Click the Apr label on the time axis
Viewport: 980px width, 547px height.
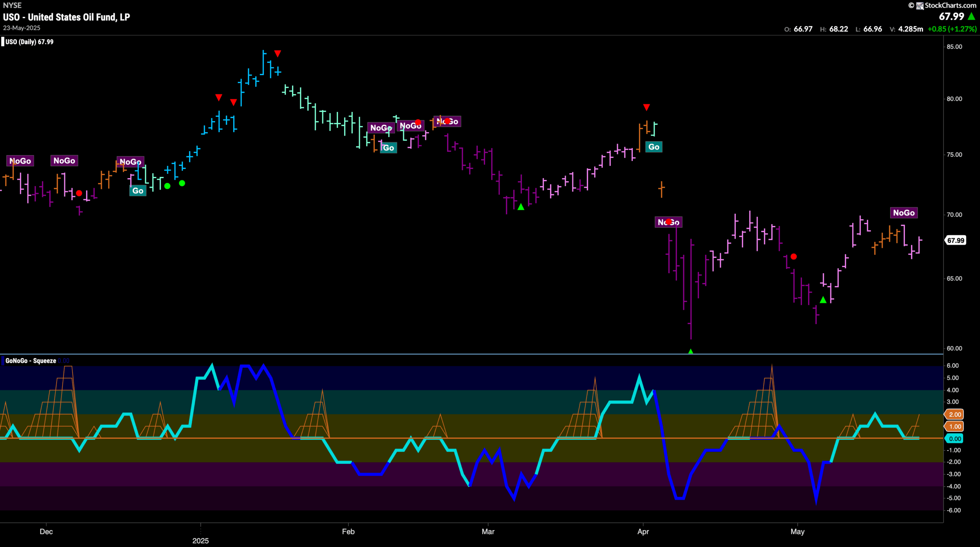tap(643, 531)
